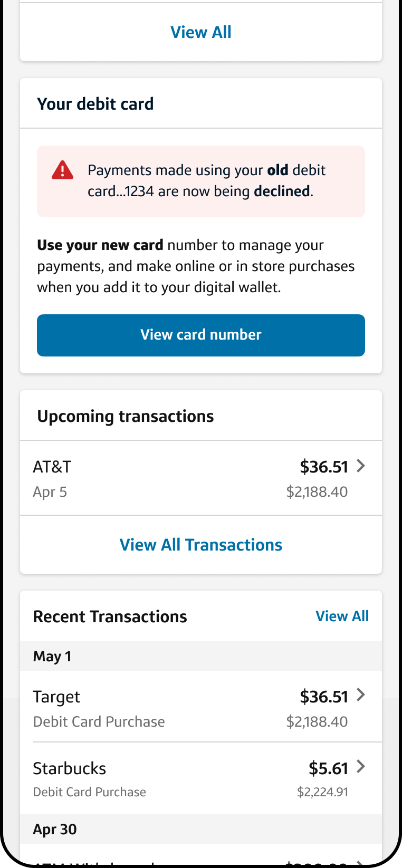402x868 pixels.
Task: Tap the topmost View All link
Action: [201, 32]
